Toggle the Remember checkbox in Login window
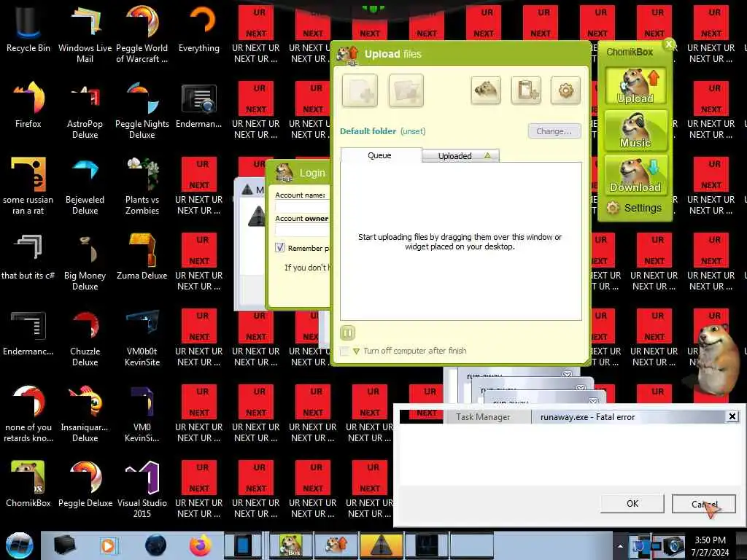Viewport: 747px width, 560px height. [x=279, y=248]
